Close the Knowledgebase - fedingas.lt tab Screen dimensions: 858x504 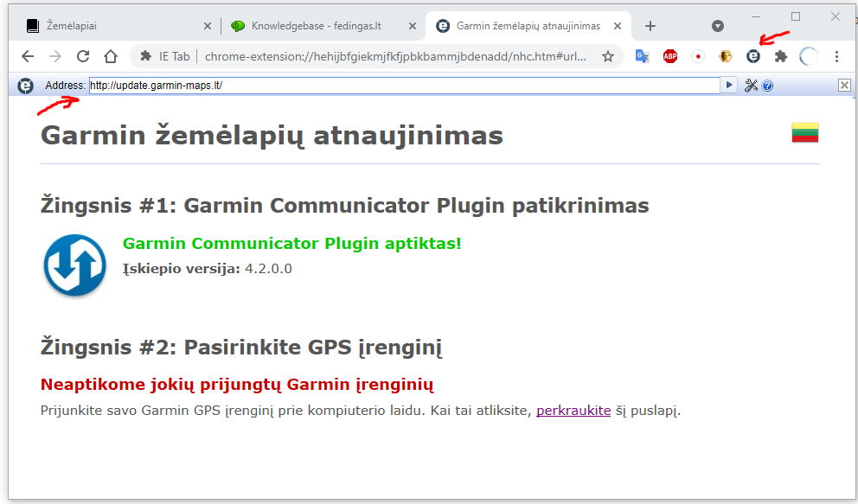413,26
